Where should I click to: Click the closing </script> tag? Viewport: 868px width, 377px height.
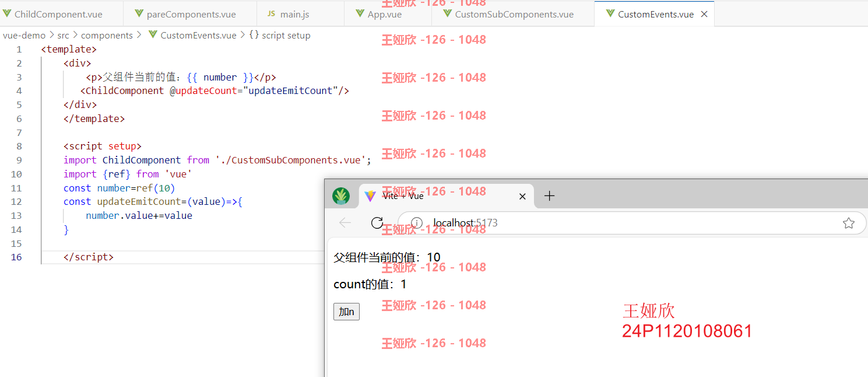[x=89, y=257]
